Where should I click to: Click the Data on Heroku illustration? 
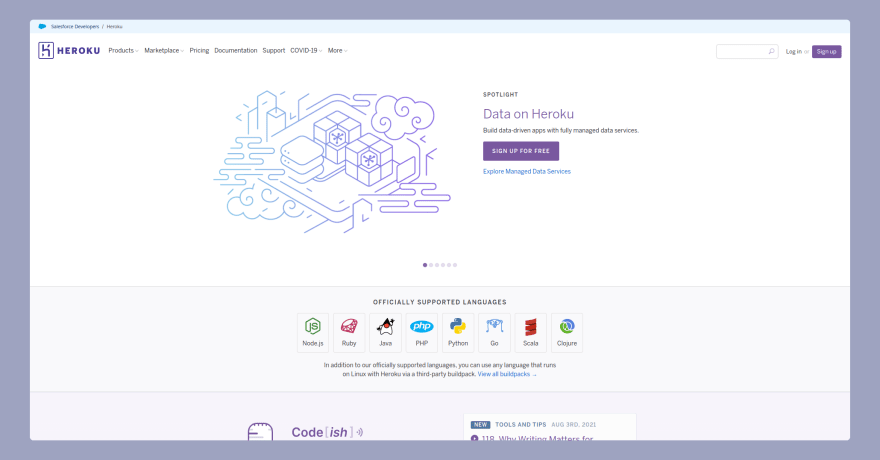(332, 162)
